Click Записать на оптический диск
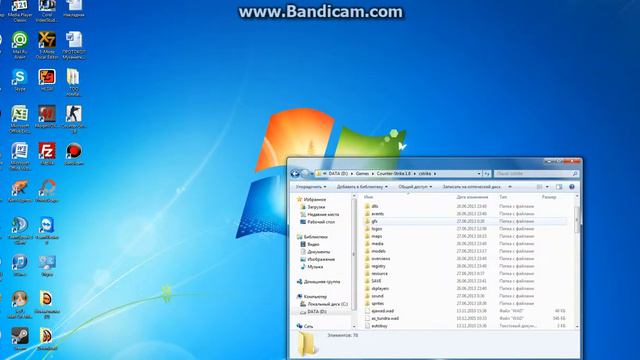 [471, 187]
